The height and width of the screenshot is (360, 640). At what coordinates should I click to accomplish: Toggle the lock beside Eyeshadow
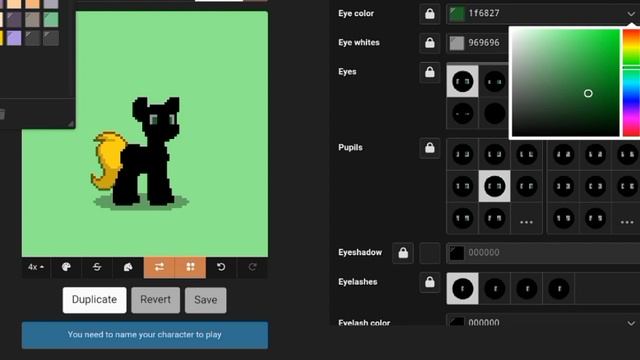point(403,253)
